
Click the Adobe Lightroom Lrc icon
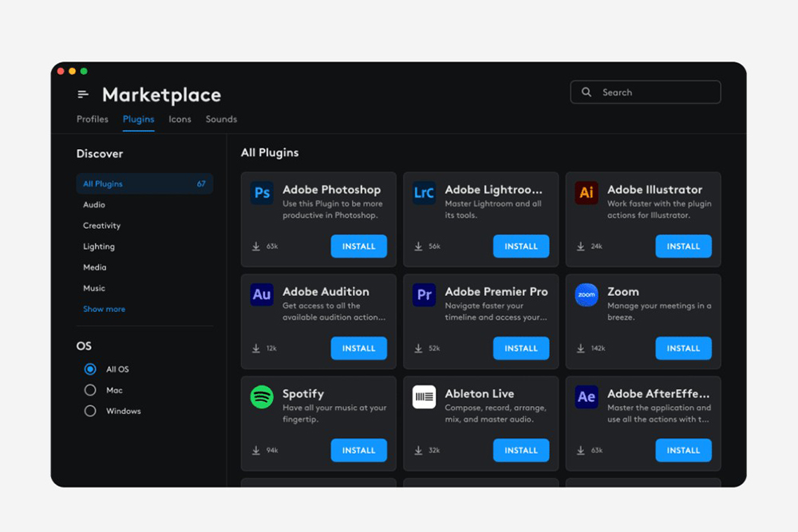click(424, 193)
